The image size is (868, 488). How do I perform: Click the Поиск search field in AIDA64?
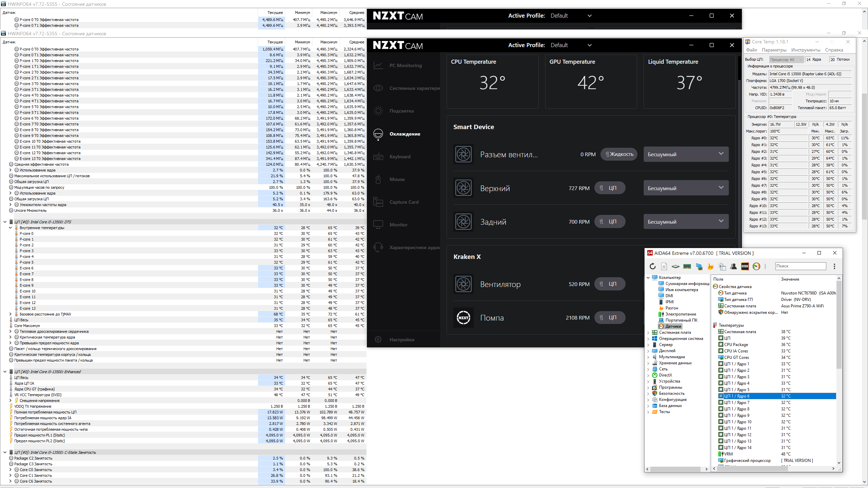pos(801,266)
